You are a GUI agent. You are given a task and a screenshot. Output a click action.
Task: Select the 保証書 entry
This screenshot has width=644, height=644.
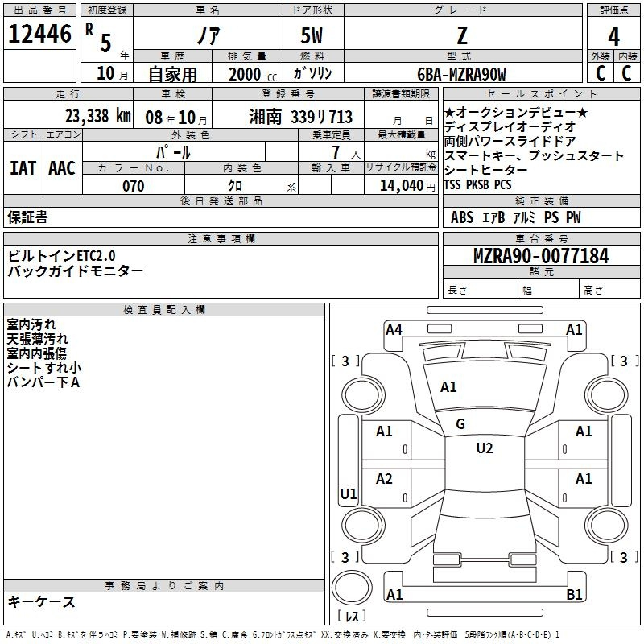coord(27,217)
